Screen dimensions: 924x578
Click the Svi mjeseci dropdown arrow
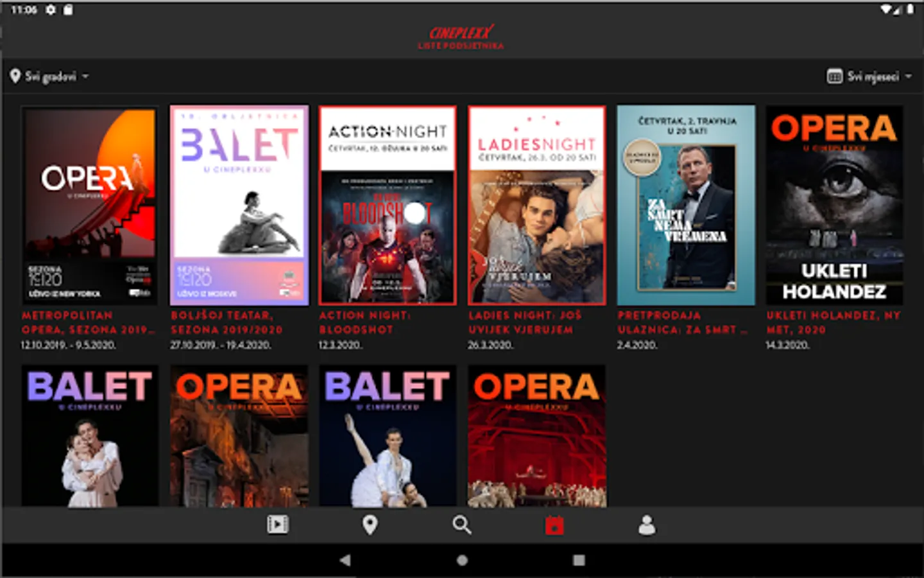pyautogui.click(x=909, y=76)
